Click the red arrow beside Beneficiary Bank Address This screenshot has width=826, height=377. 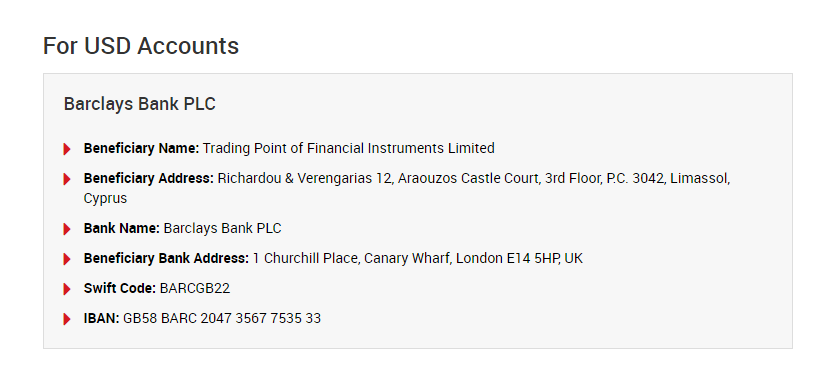[67, 259]
